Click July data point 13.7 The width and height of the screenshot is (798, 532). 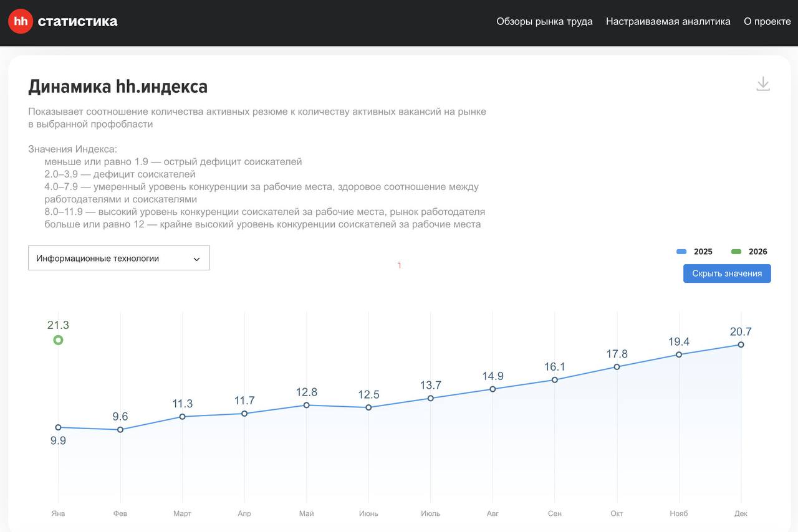[x=430, y=398]
